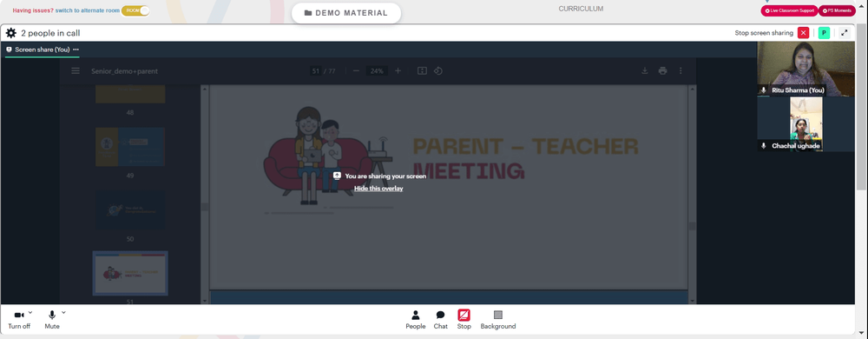This screenshot has width=868, height=339.
Task: Click the green P participant badge
Action: point(824,33)
